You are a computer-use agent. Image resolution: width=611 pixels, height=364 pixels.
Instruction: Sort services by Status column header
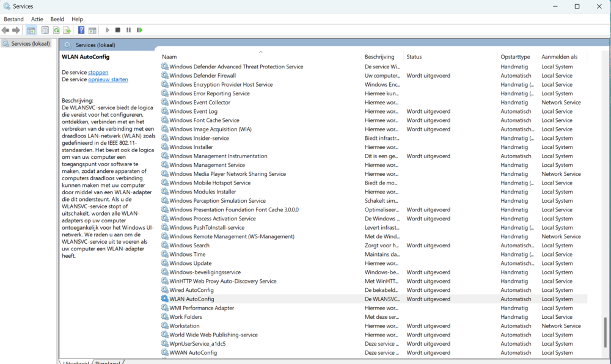click(414, 57)
